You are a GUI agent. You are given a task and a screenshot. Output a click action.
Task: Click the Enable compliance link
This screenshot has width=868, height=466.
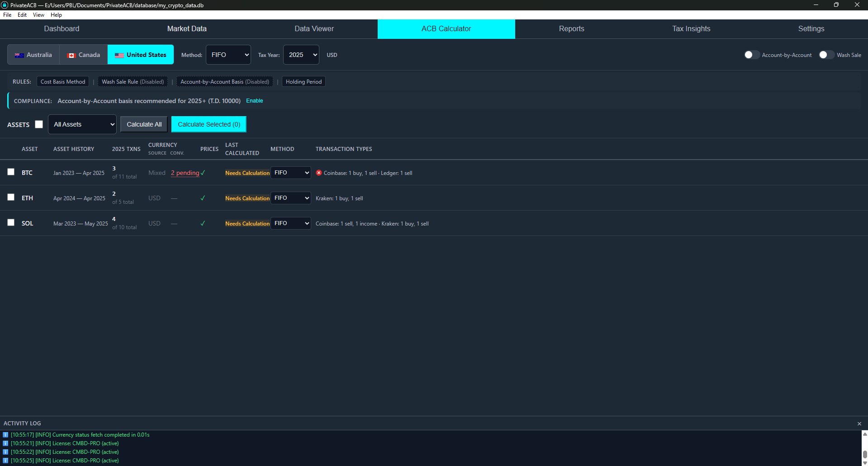point(254,100)
